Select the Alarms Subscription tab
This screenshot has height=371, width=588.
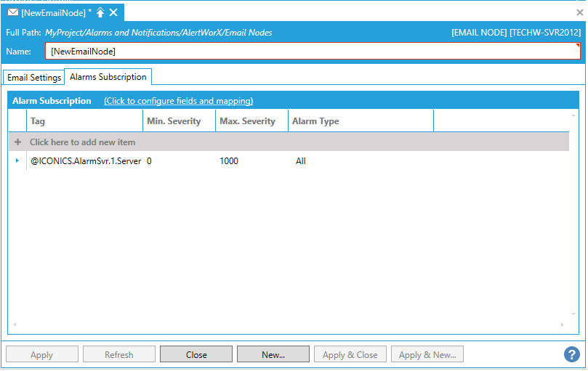pyautogui.click(x=108, y=77)
